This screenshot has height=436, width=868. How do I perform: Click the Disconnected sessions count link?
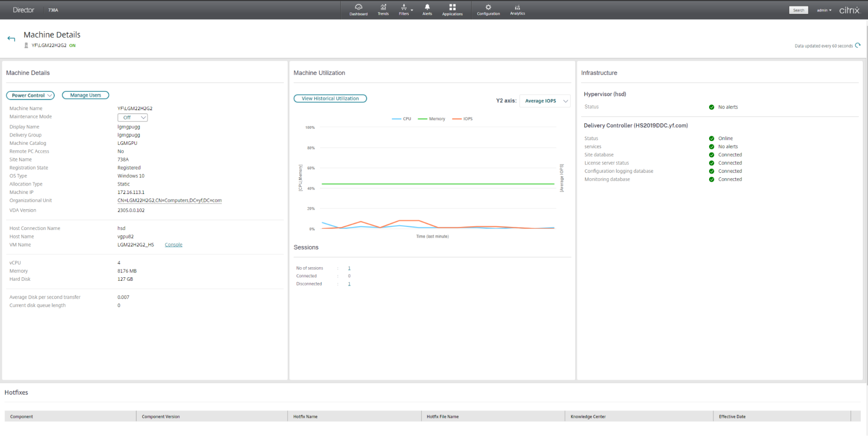(349, 284)
